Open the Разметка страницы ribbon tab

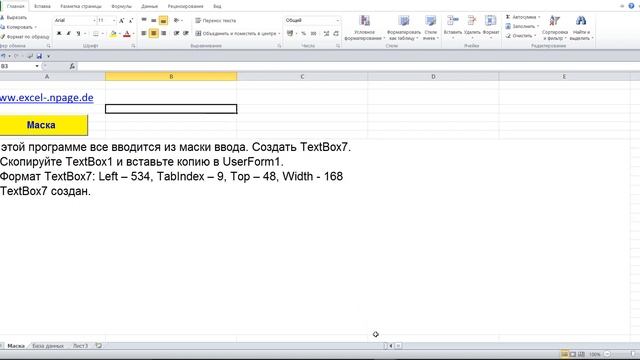(81, 7)
